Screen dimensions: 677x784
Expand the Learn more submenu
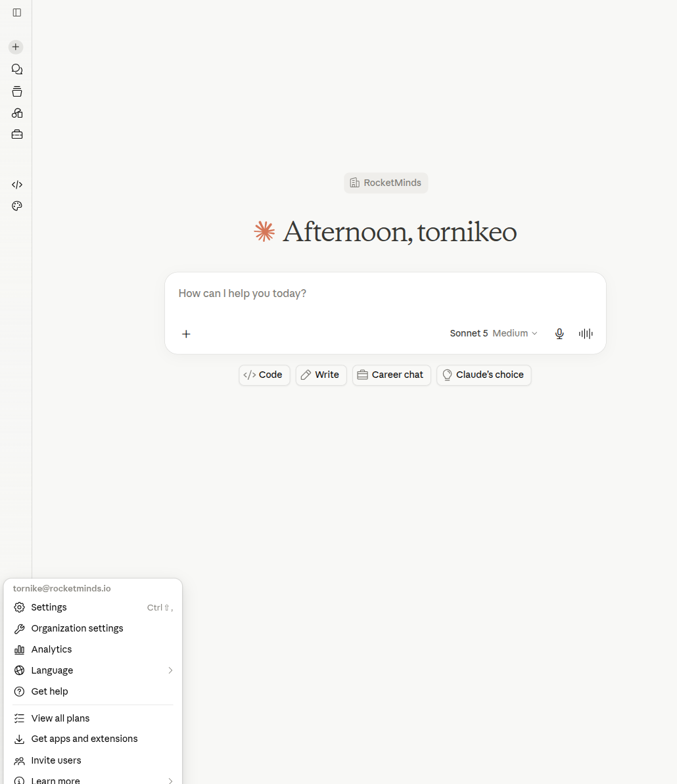tap(93, 779)
